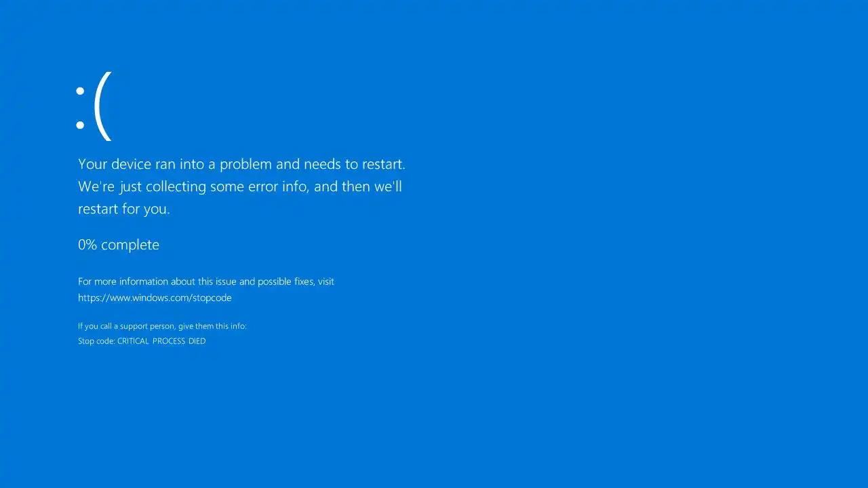Click the word 'complete' after the percentage
The width and height of the screenshot is (868, 488).
coord(130,245)
